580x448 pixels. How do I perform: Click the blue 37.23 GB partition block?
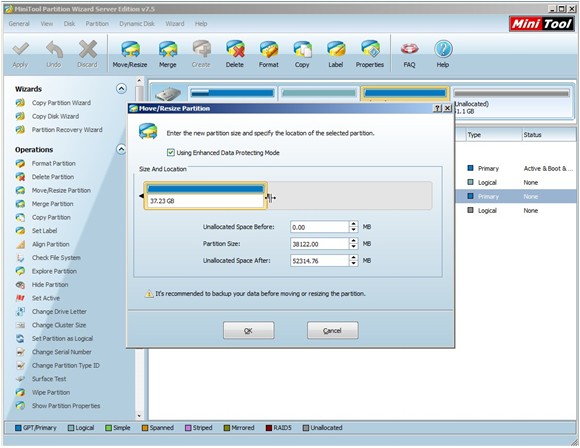(x=205, y=196)
